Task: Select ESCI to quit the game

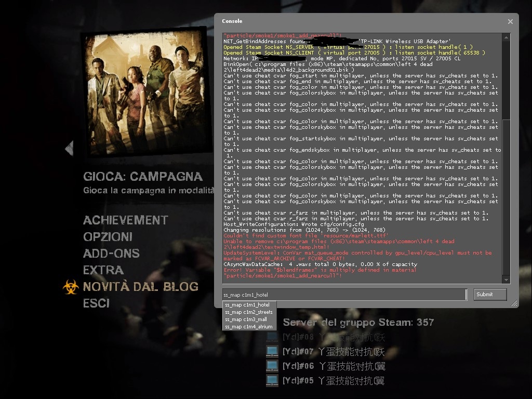Action: pos(96,303)
